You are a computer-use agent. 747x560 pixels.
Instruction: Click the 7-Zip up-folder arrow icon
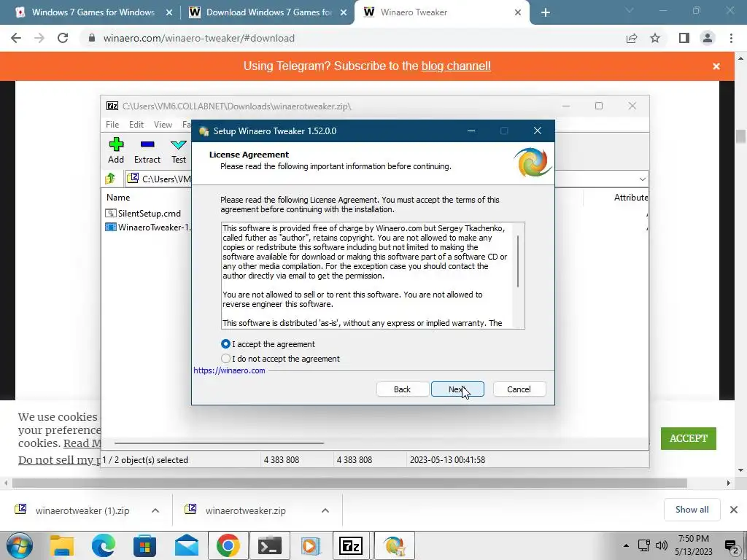[x=111, y=179]
